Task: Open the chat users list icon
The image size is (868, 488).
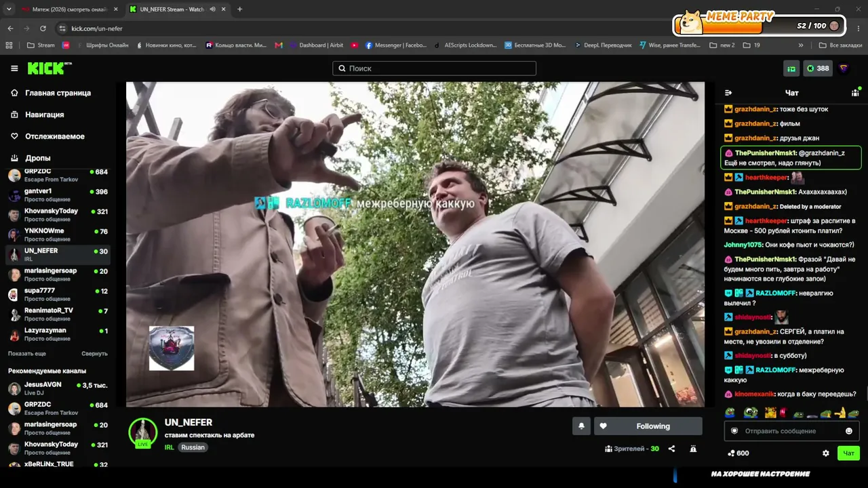Action: click(856, 92)
